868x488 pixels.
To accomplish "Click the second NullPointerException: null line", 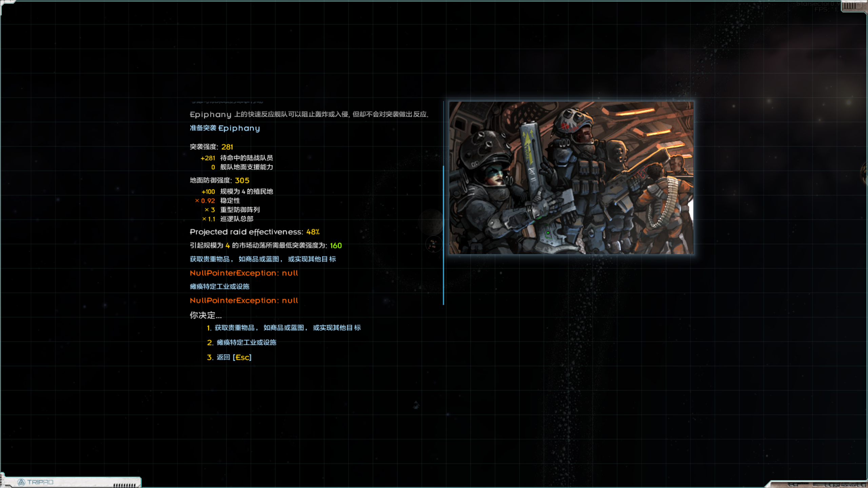I will 244,301.
